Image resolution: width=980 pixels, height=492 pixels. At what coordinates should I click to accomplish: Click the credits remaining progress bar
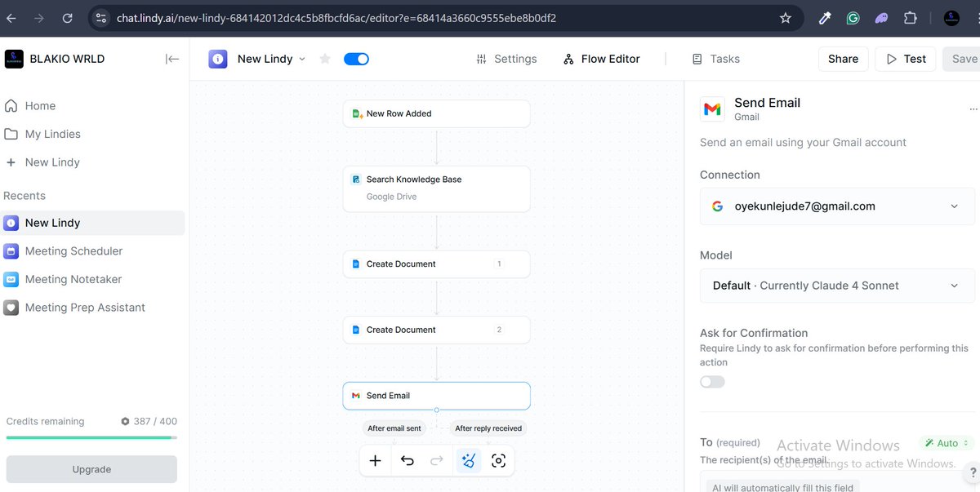[x=91, y=438]
